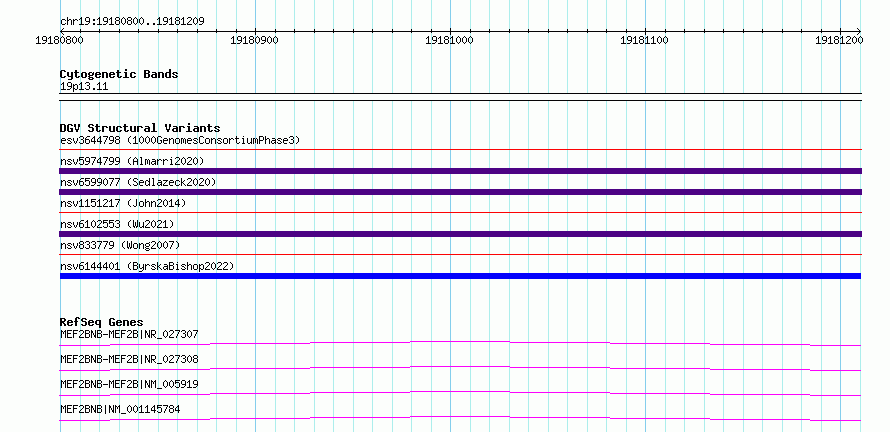
Task: Click the red line under esv3644798
Action: 460,150
